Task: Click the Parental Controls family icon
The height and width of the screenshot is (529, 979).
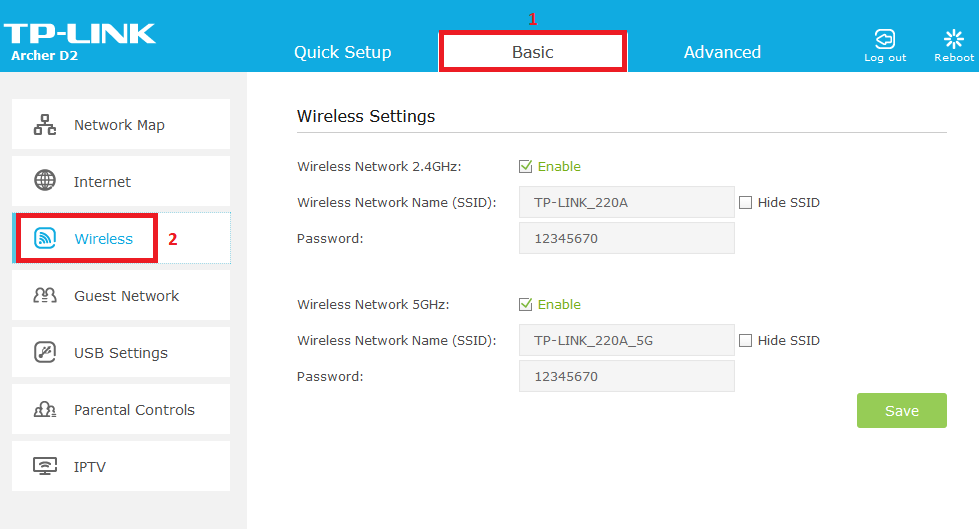Action: pyautogui.click(x=45, y=409)
